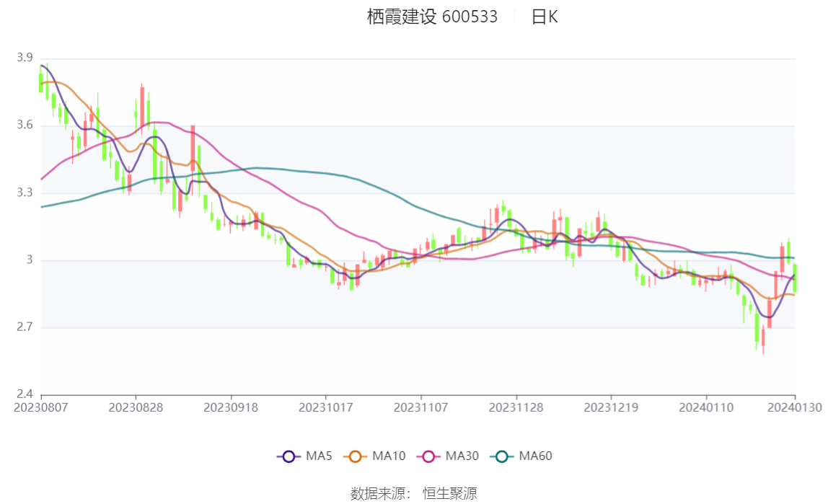Toggle the MA5 legend series
This screenshot has height=504, width=828.
304,456
